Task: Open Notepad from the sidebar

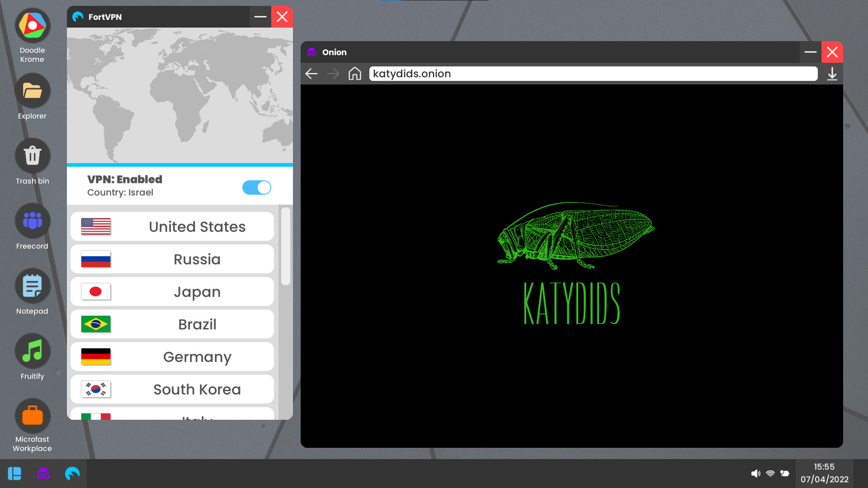Action: point(32,286)
